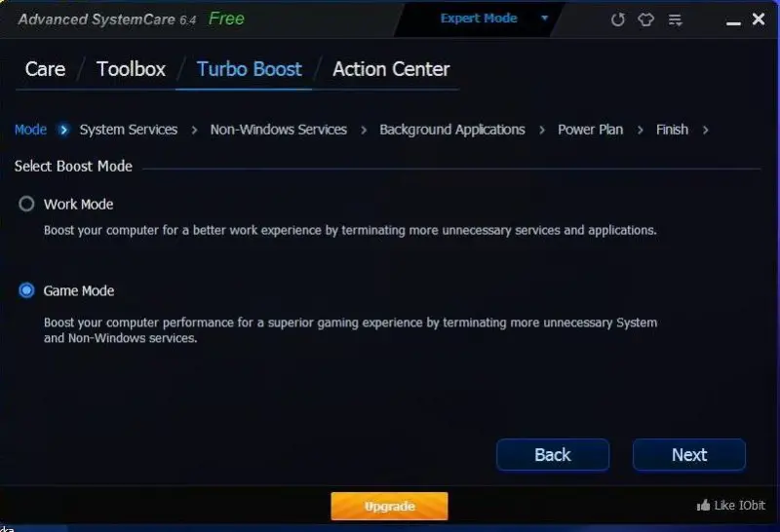Click the Game Mode description text
This screenshot has width=780, height=532.
coord(350,330)
